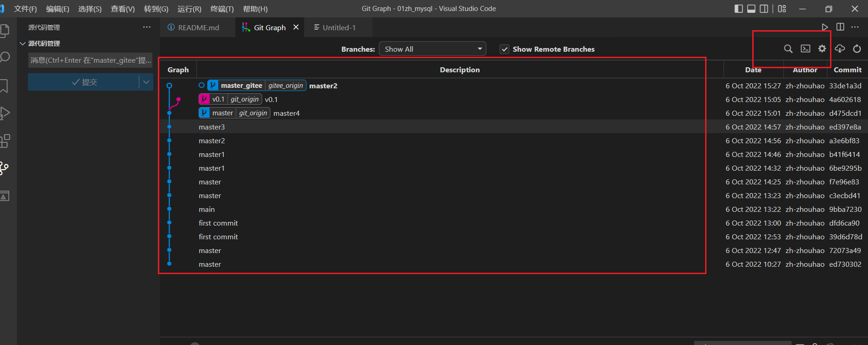The width and height of the screenshot is (868, 345).
Task: Split the editor with the split icon
Action: pos(840,27)
